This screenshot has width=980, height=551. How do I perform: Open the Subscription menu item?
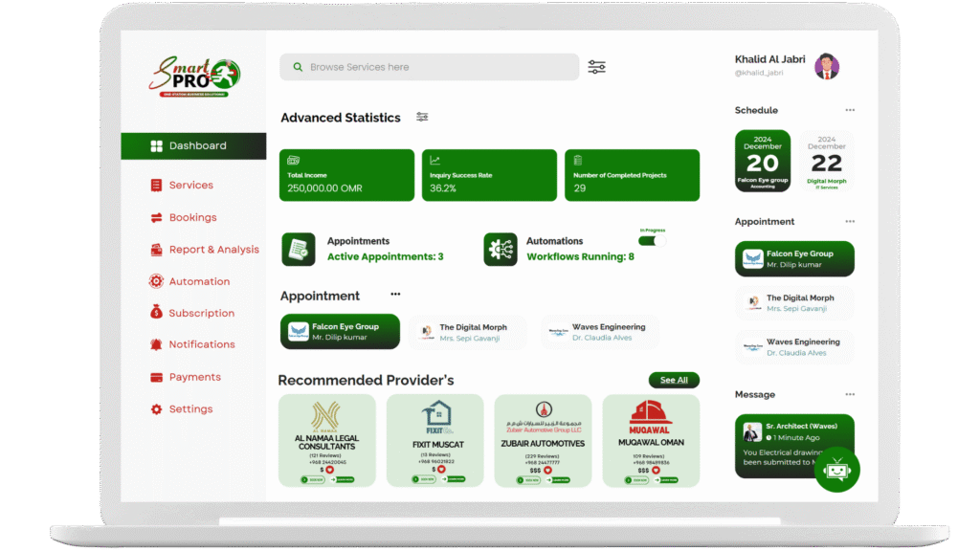pos(201,313)
